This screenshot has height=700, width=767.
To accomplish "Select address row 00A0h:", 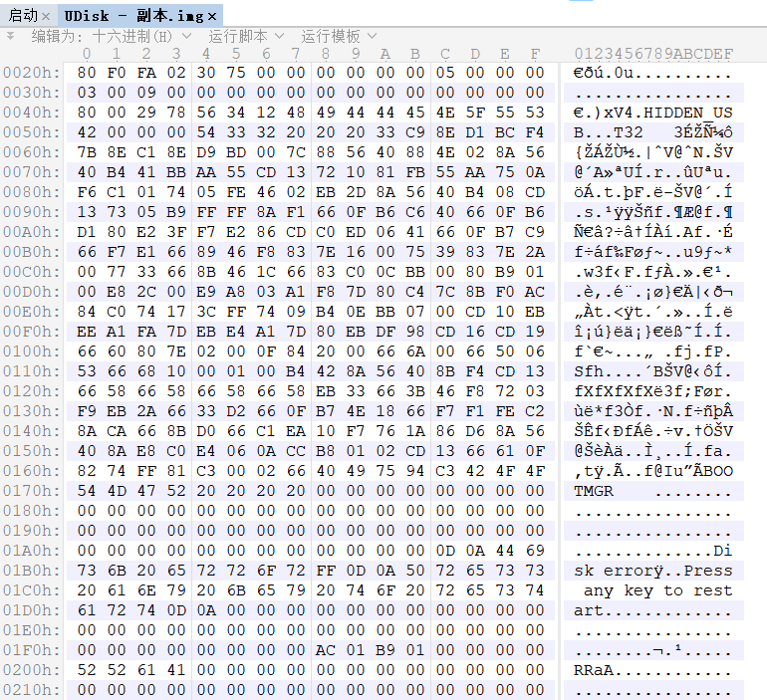I will [31, 232].
